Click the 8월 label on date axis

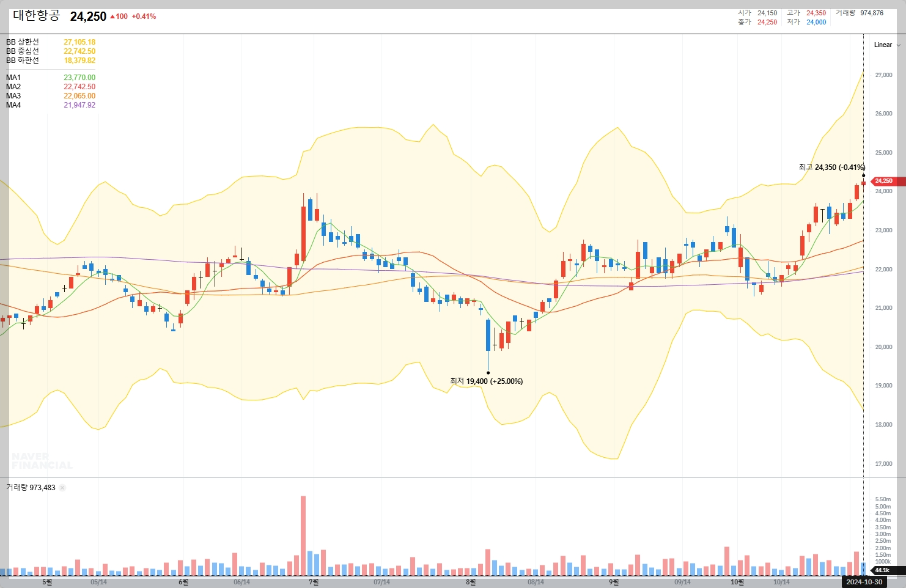[471, 582]
